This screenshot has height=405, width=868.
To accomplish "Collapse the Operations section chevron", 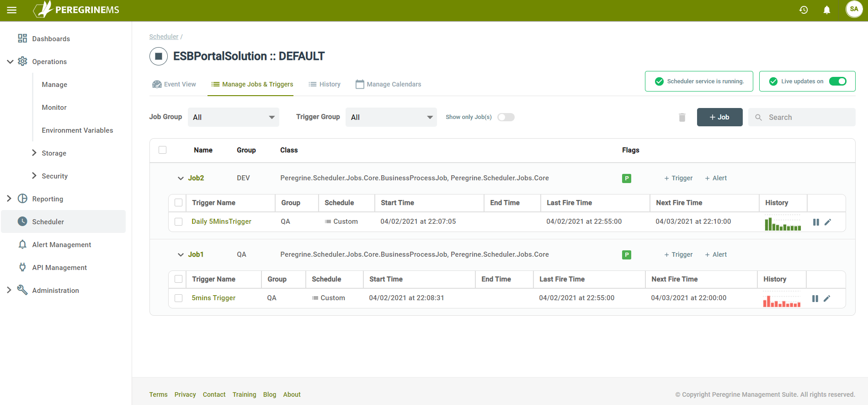I will pos(10,61).
